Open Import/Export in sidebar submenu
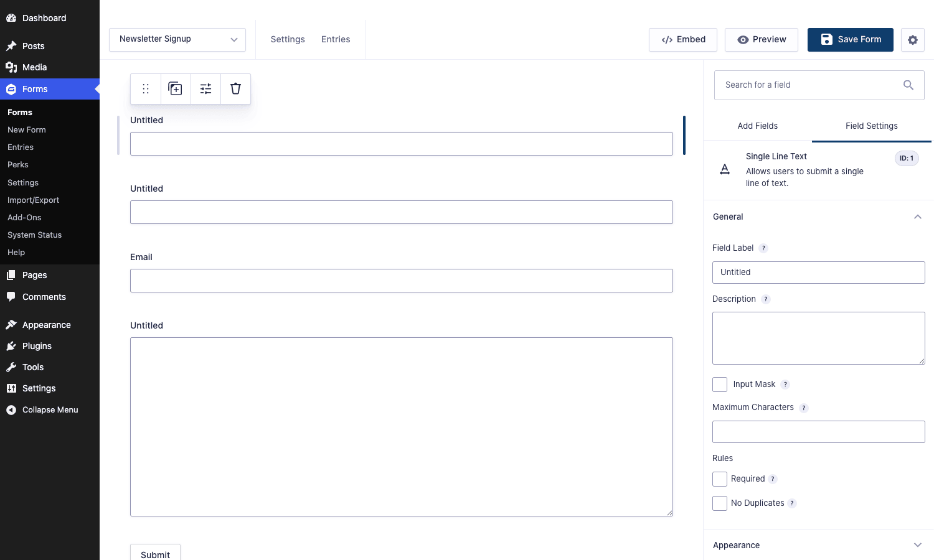The image size is (934, 560). click(x=33, y=200)
